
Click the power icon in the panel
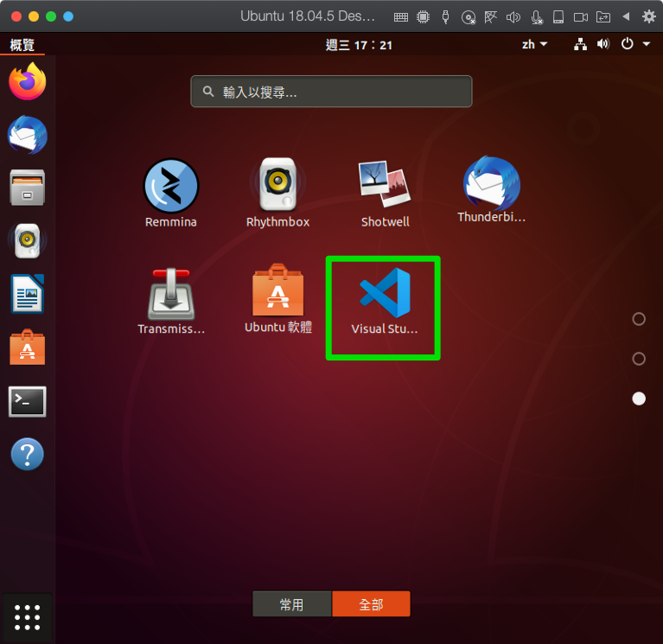pyautogui.click(x=627, y=43)
